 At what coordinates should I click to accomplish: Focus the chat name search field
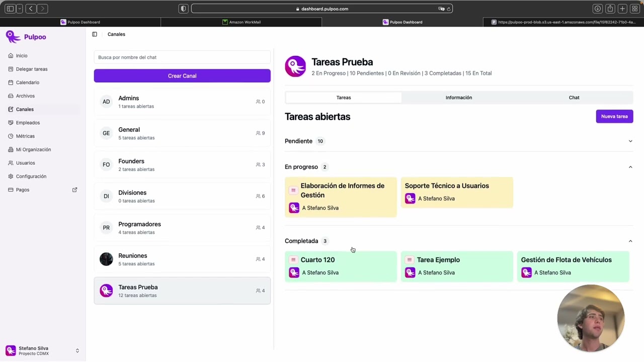pyautogui.click(x=182, y=57)
